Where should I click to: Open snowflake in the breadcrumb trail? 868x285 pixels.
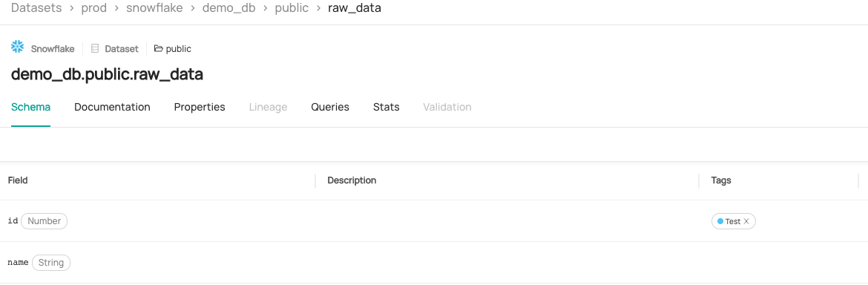(154, 8)
